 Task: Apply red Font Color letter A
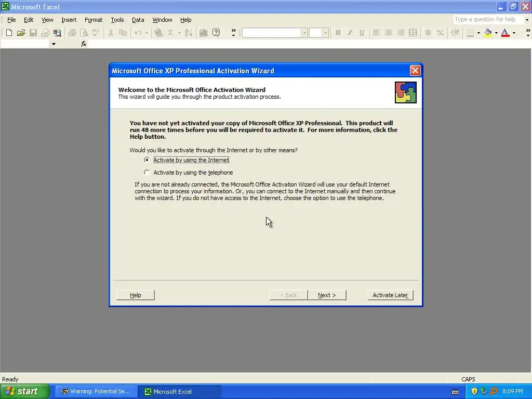click(505, 33)
